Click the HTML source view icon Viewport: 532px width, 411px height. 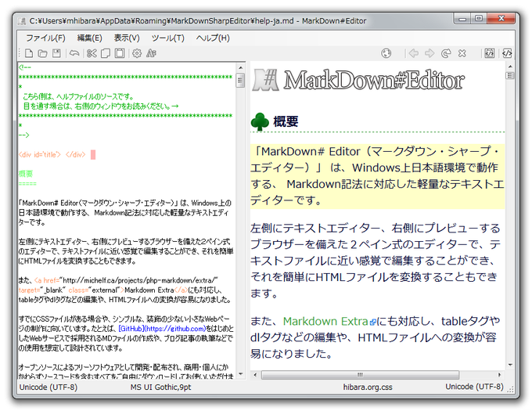[x=489, y=53]
